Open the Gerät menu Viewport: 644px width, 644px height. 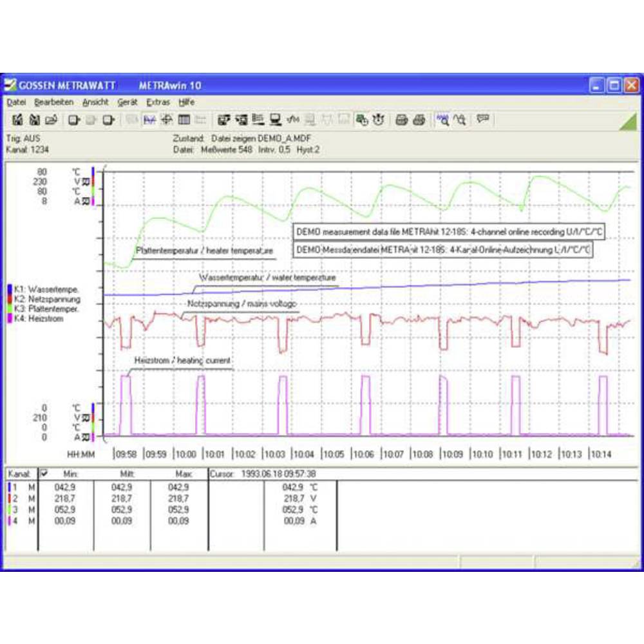tap(127, 102)
